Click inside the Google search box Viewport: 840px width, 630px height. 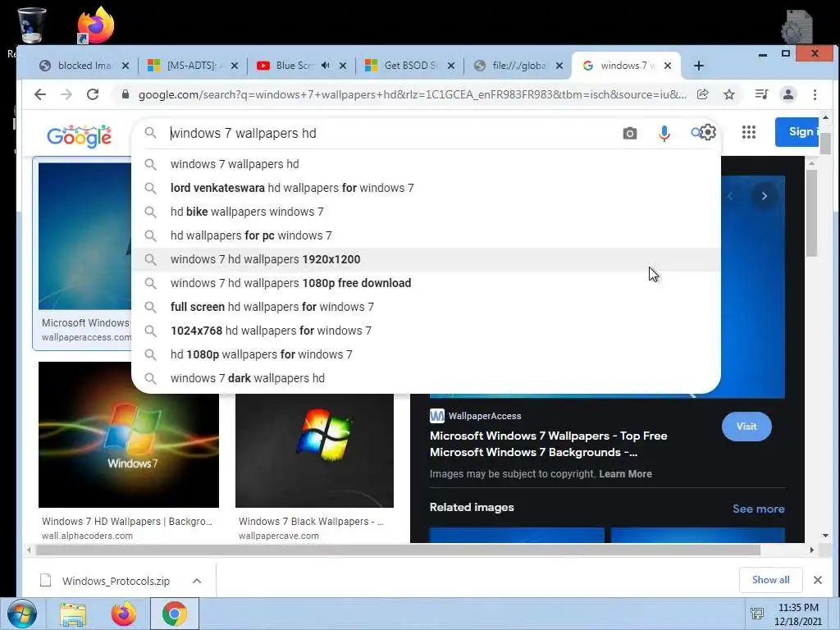[391, 134]
